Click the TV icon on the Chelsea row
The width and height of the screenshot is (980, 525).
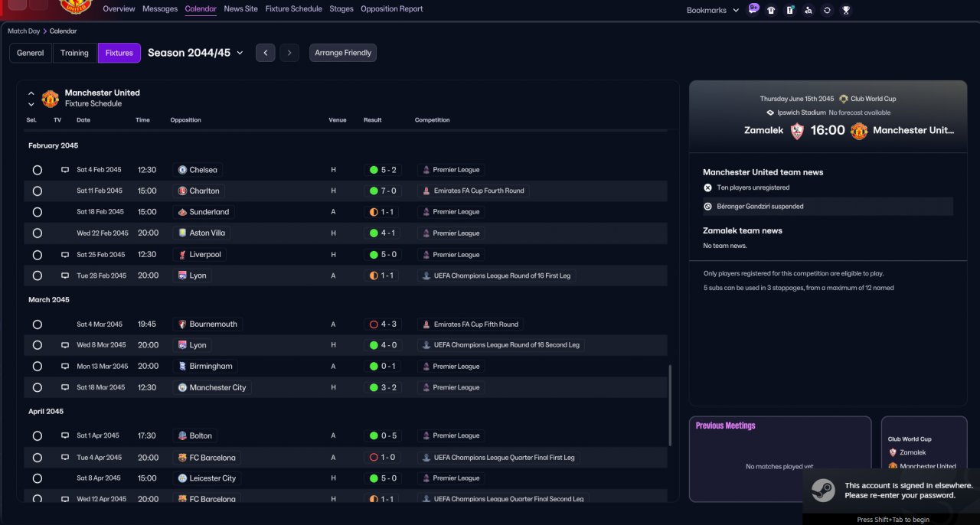(65, 170)
